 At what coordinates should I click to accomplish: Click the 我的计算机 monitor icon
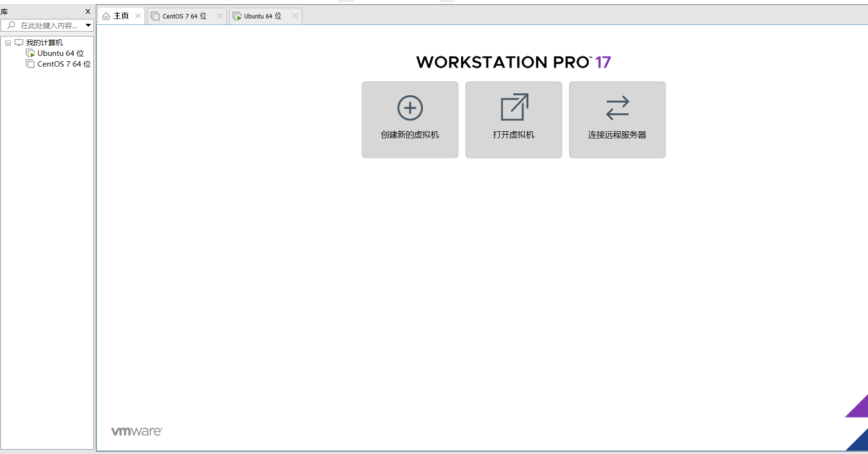click(x=19, y=43)
